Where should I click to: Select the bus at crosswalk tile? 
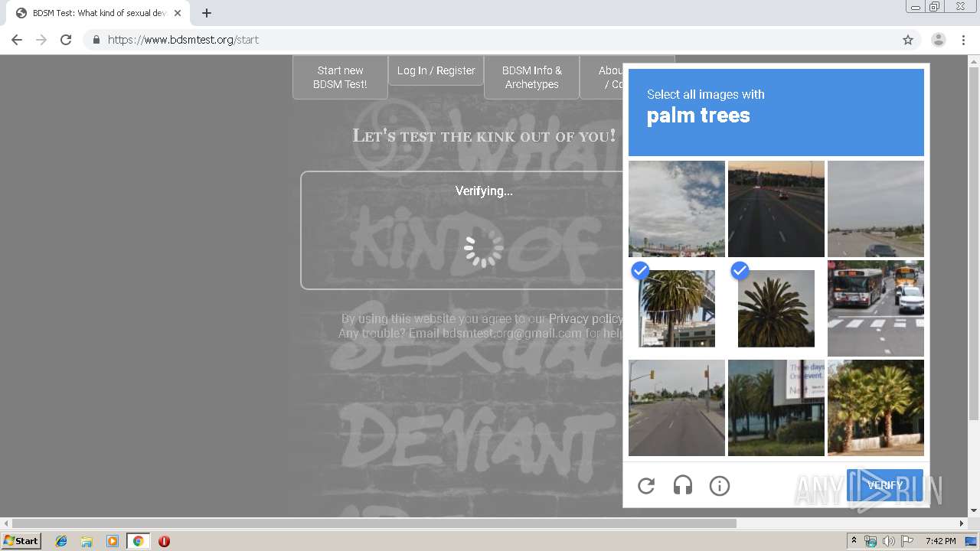(x=876, y=308)
